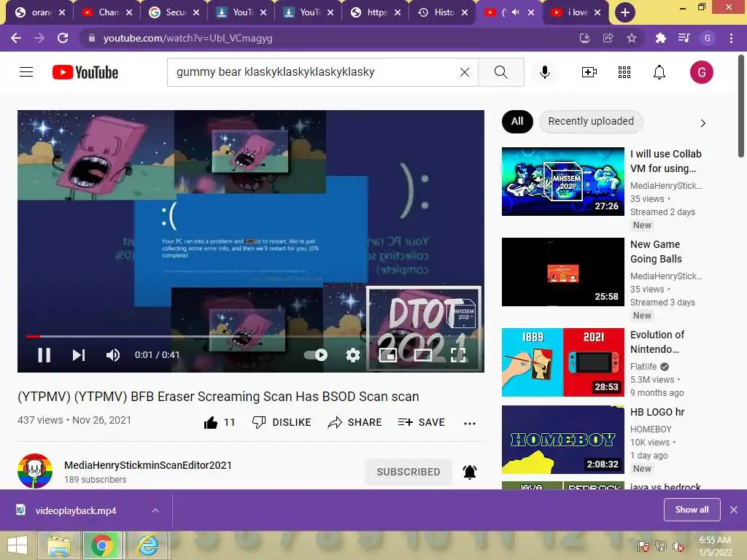Search with your voice microphone
The height and width of the screenshot is (560, 747).
[x=545, y=72]
